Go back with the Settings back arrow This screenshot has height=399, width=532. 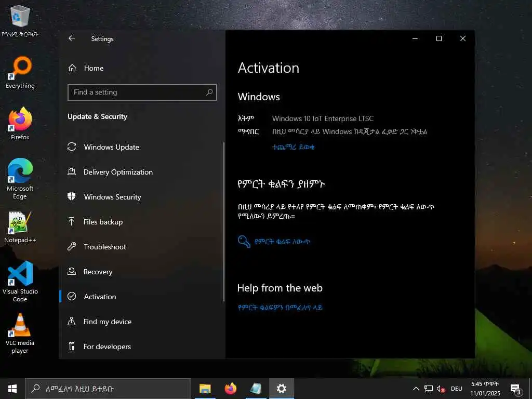coord(72,38)
